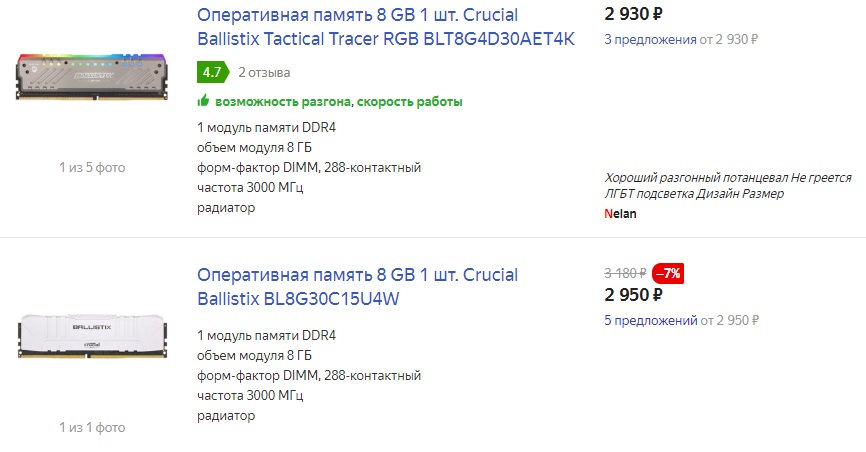The width and height of the screenshot is (866, 452).
Task: Open the Crucial Ballistix BL8G30C15U4W product title
Action: 357,287
